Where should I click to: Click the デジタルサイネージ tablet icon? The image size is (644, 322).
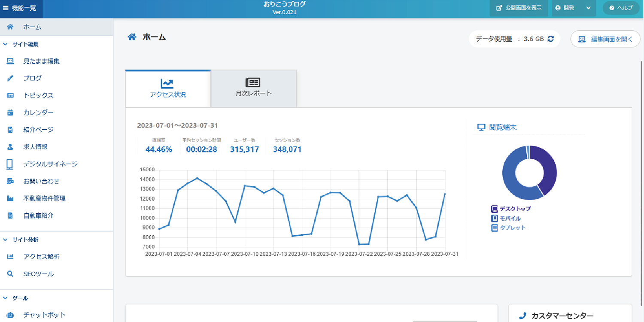[10, 164]
